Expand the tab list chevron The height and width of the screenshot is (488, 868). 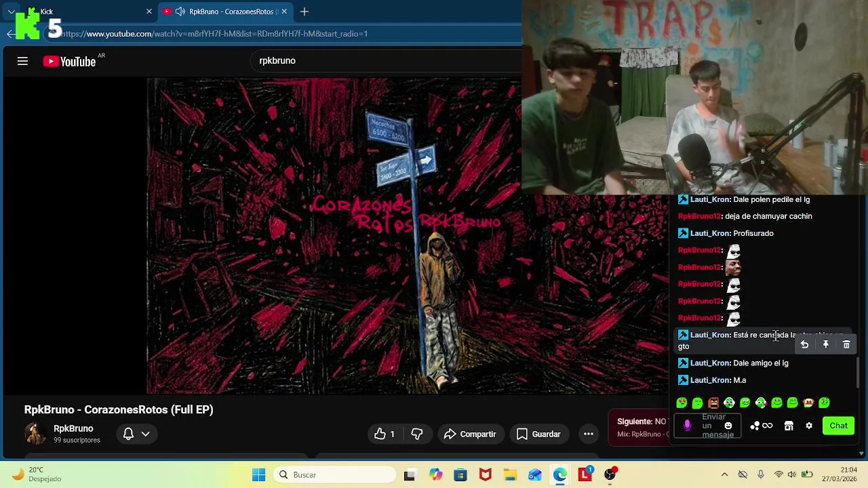pos(11,12)
